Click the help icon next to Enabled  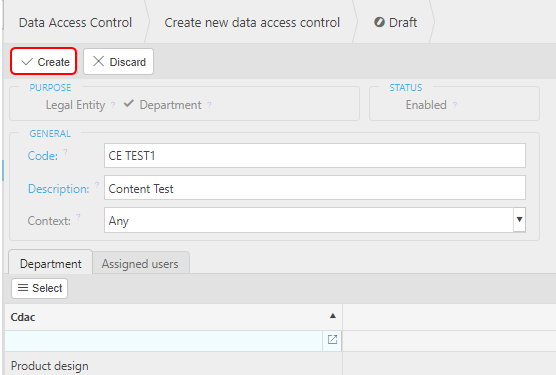click(455, 105)
